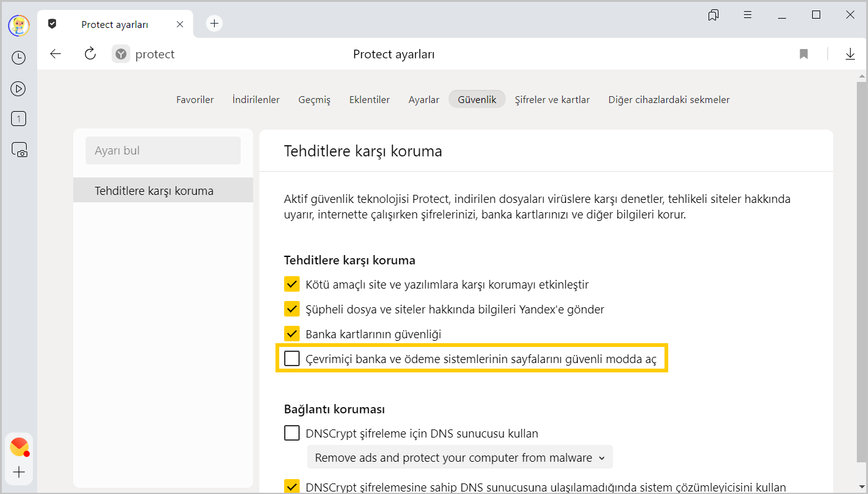The image size is (868, 494).
Task: Click the 'Ayarı bul' search field
Action: (x=163, y=151)
